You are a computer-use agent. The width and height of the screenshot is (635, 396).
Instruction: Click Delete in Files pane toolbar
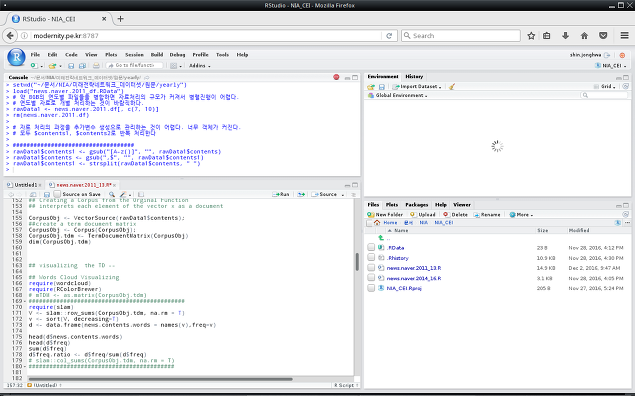coord(455,215)
